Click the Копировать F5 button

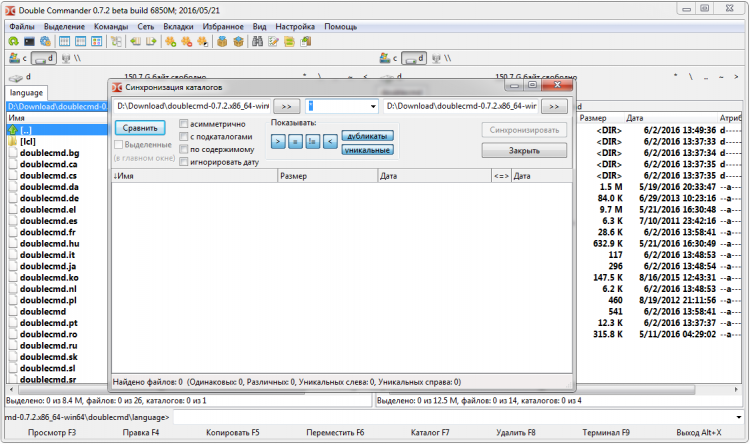pos(232,433)
